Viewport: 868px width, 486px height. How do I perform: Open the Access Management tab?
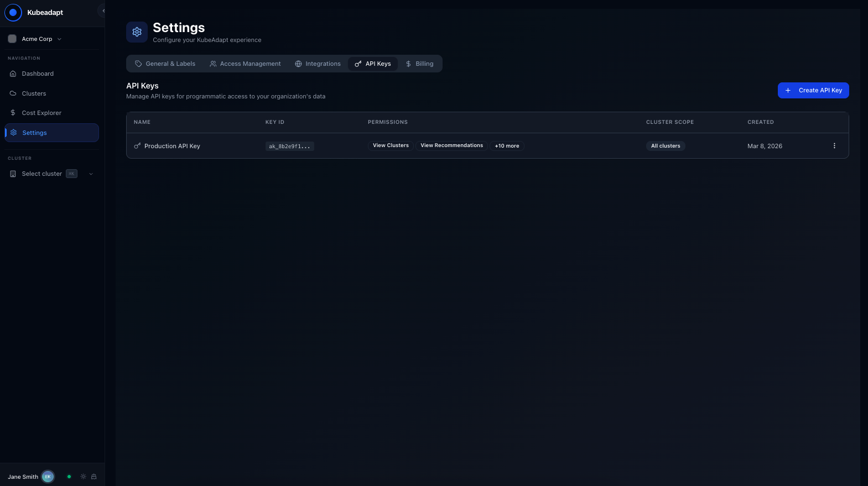pyautogui.click(x=245, y=64)
